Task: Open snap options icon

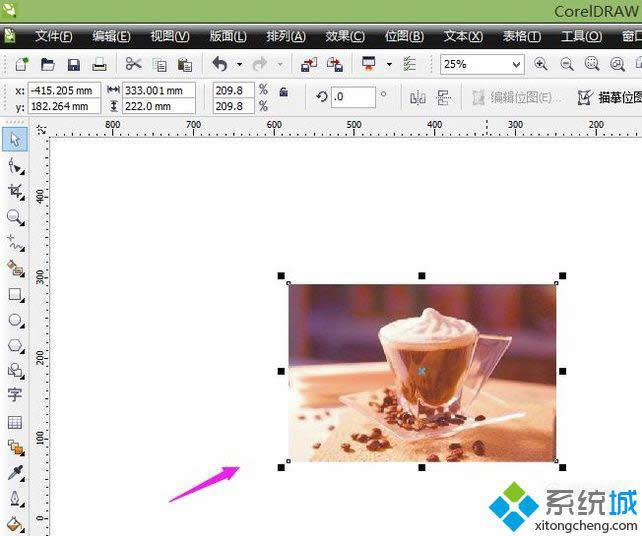Action: (x=409, y=64)
